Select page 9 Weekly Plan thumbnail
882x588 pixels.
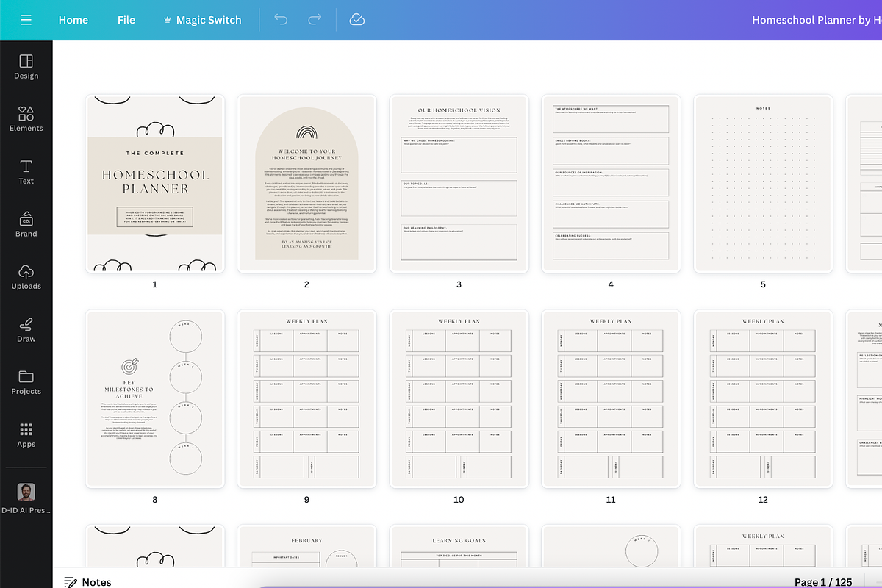(306, 398)
